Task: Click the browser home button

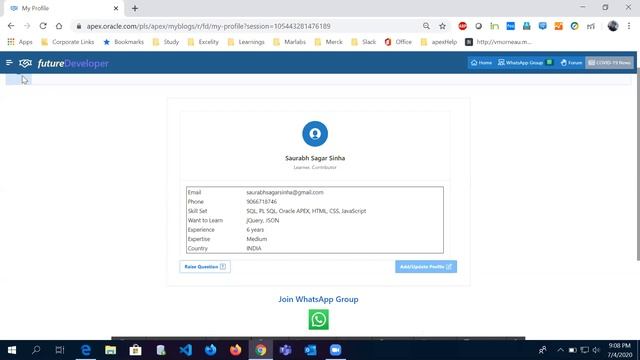Action: [x=59, y=26]
